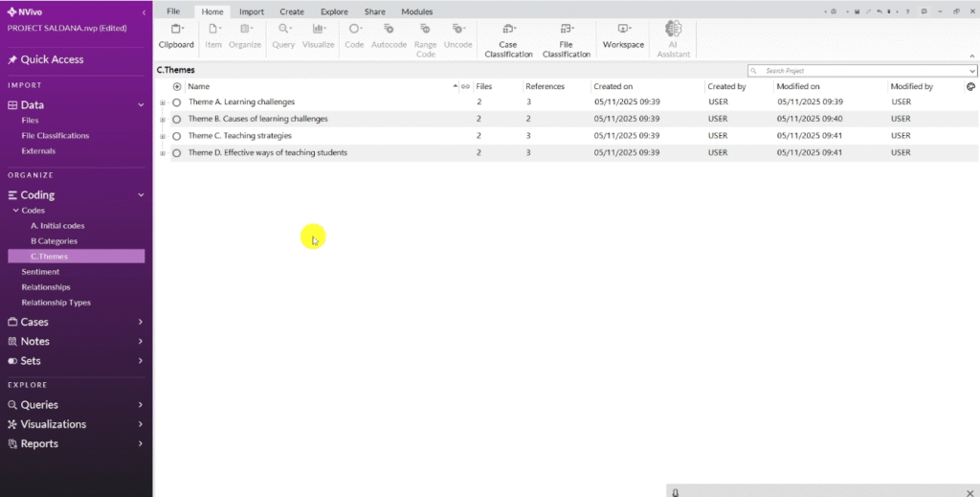The height and width of the screenshot is (497, 980).
Task: Launch the AI Assistant
Action: pos(673,30)
